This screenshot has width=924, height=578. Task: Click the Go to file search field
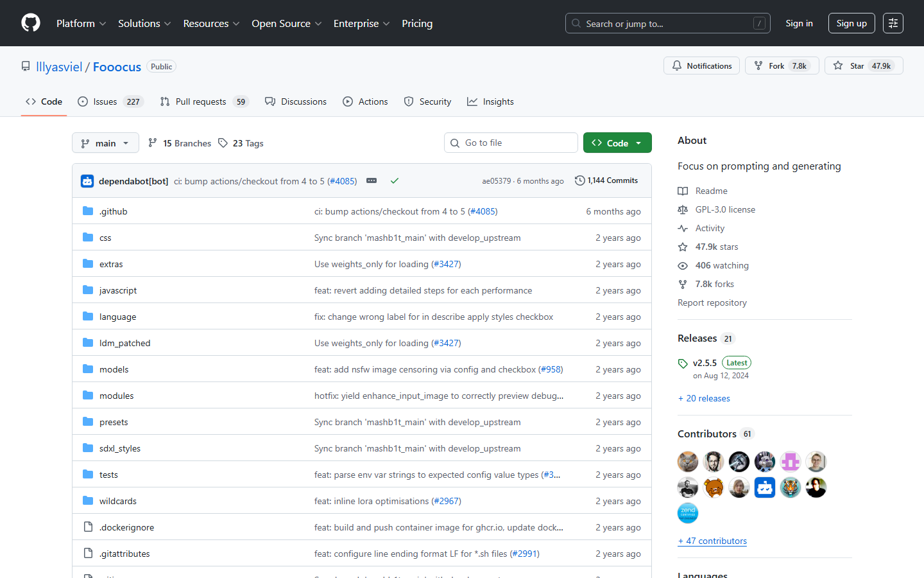coord(511,142)
